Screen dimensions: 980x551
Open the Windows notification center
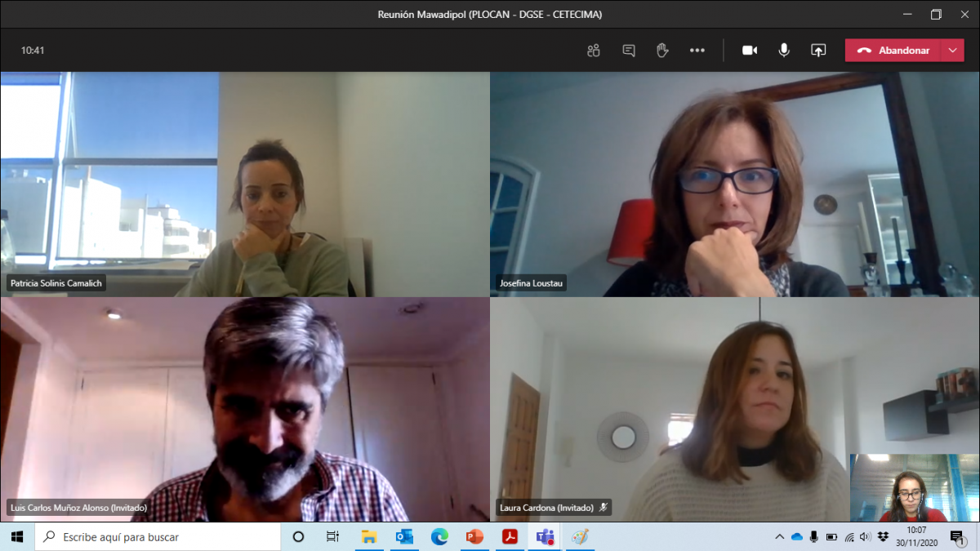pyautogui.click(x=958, y=536)
